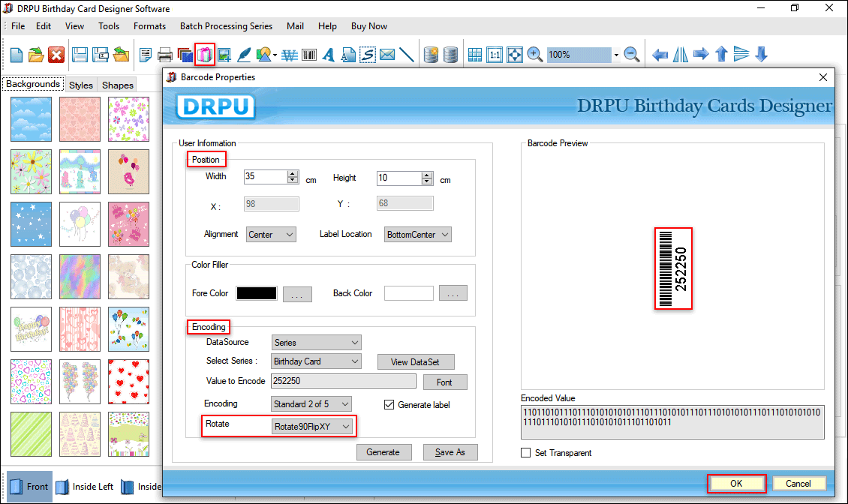Expand the Rotate dropdown showing Rotate90FlipXY
The height and width of the screenshot is (504, 848).
point(312,427)
